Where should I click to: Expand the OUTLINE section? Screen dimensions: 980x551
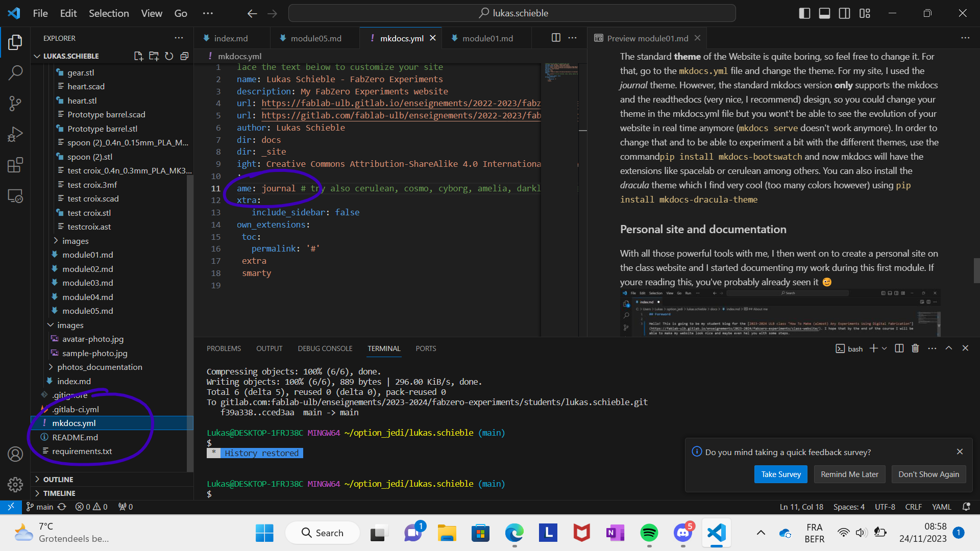pyautogui.click(x=58, y=480)
